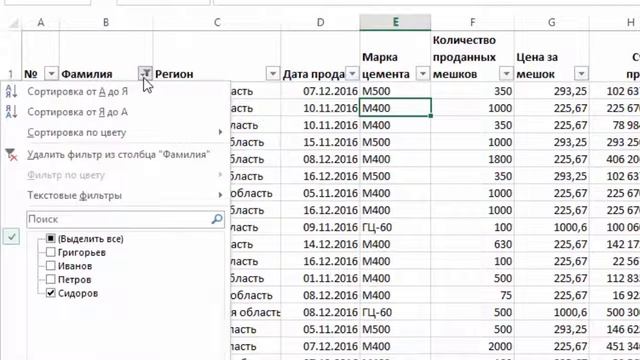Click date cell 15.11.2016
The width and height of the screenshot is (640, 360).
[x=320, y=142]
